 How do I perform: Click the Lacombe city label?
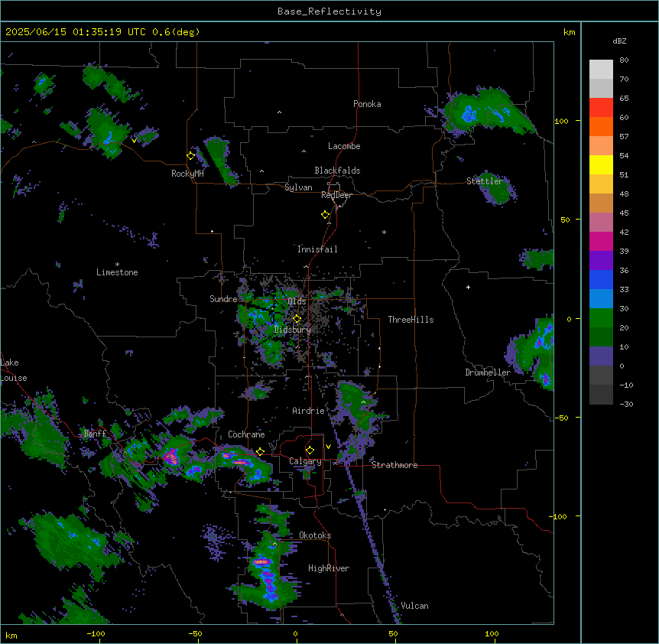(344, 146)
